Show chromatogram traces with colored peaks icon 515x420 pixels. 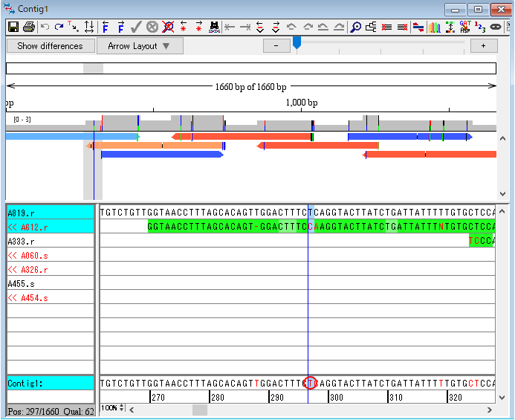[x=434, y=28]
